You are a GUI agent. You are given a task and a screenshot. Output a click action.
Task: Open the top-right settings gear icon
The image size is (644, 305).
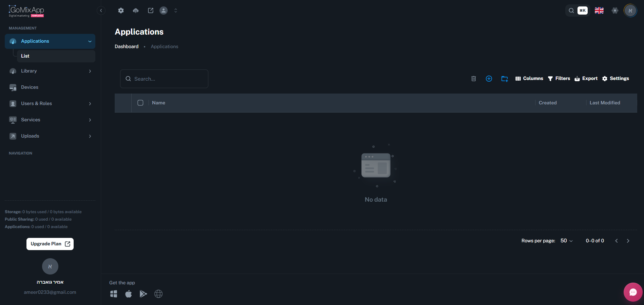(615, 11)
